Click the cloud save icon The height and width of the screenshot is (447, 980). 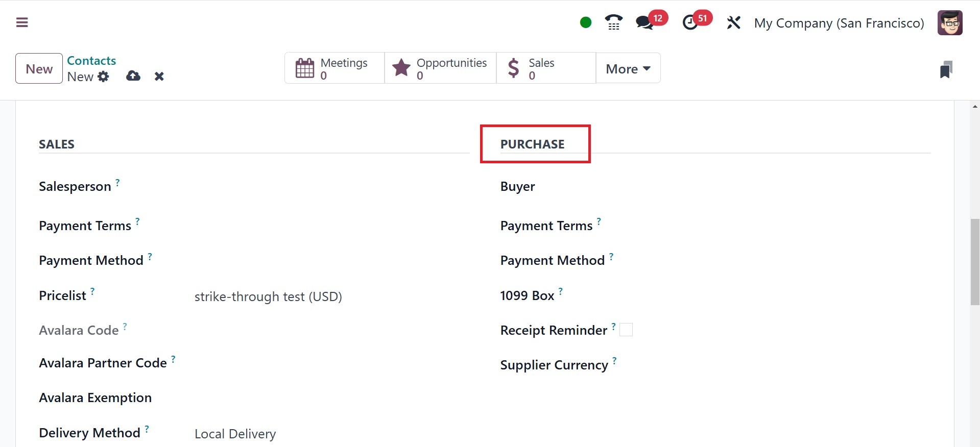click(x=133, y=76)
